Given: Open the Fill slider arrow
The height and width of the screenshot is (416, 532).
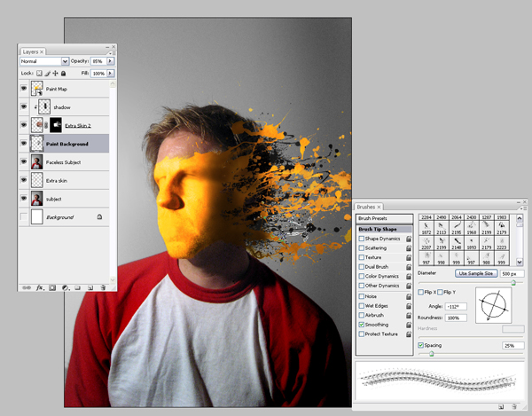Looking at the screenshot, I should coord(110,73).
